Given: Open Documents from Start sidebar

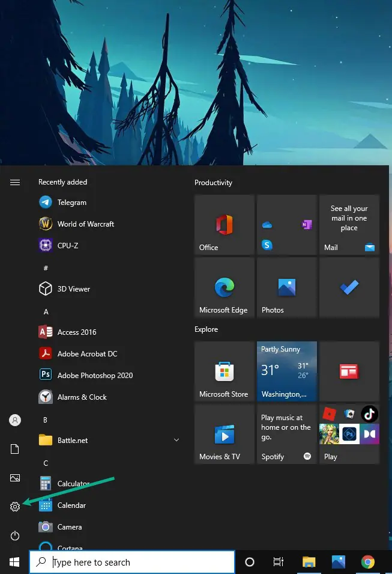Looking at the screenshot, I should pyautogui.click(x=15, y=449).
